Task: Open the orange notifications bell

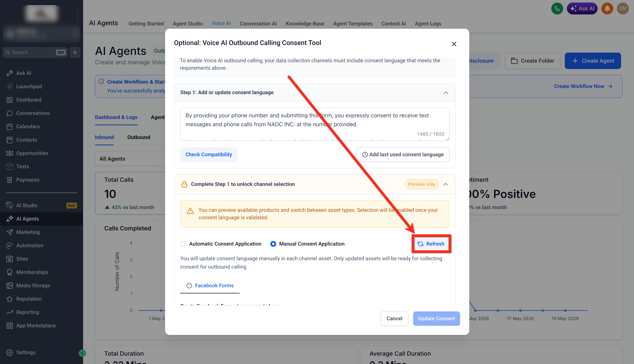Action: [607, 9]
